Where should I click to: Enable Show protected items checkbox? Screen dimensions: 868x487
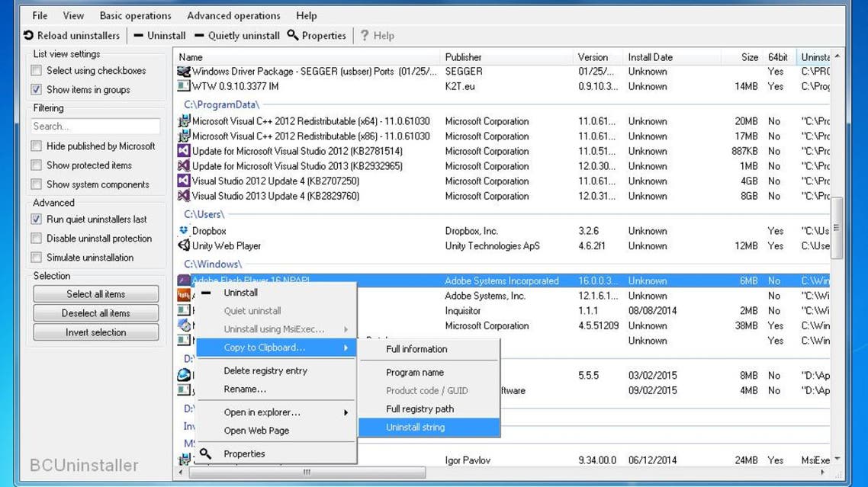[x=37, y=165]
